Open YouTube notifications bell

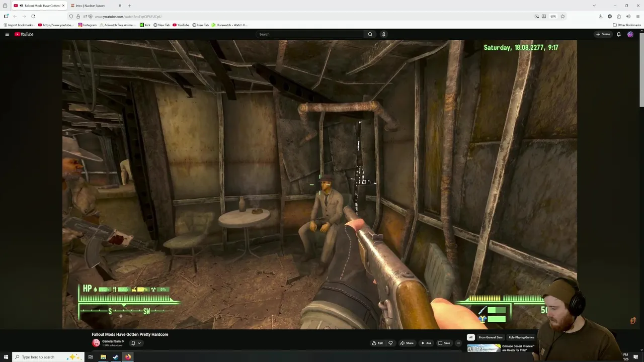coord(619,34)
